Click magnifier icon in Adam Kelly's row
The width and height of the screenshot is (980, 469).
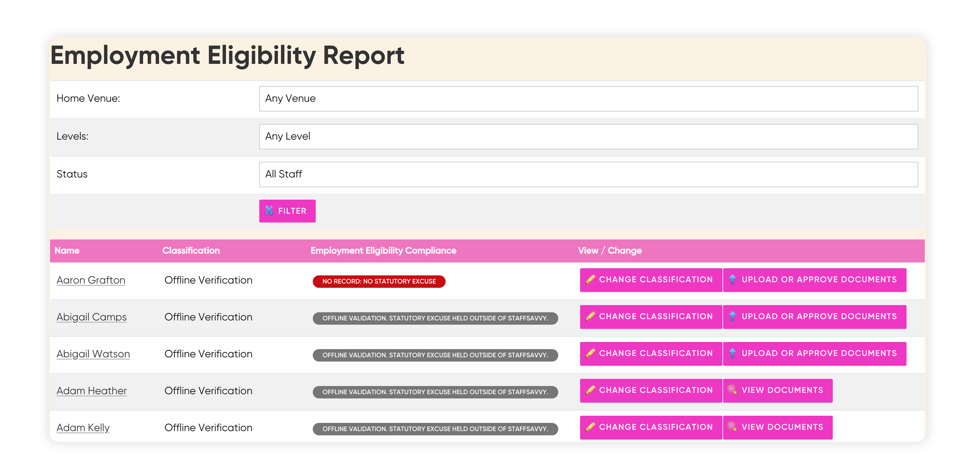732,427
